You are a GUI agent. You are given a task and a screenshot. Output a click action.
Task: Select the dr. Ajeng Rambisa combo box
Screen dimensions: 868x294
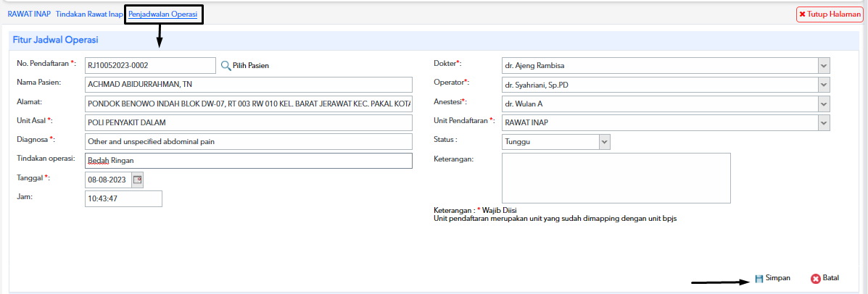point(666,66)
